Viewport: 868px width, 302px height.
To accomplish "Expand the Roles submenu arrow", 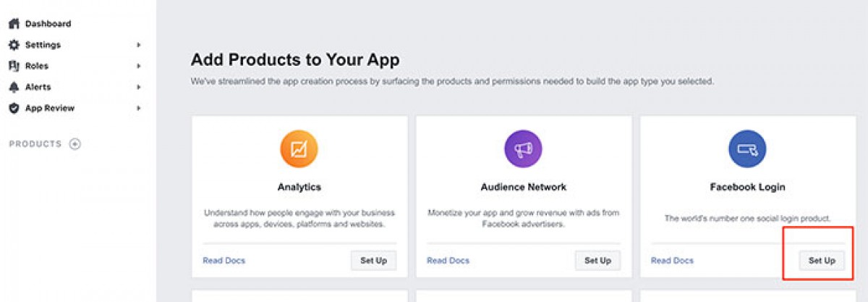I will (138, 66).
